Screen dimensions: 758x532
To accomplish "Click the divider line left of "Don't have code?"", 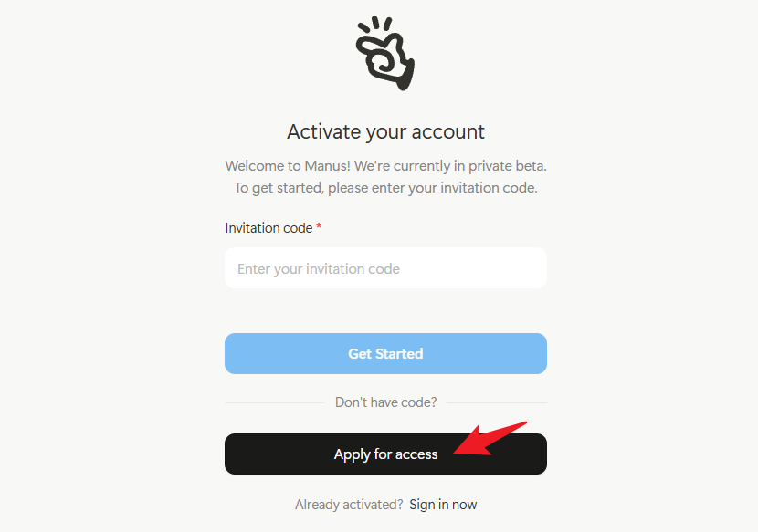I will pyautogui.click(x=275, y=402).
